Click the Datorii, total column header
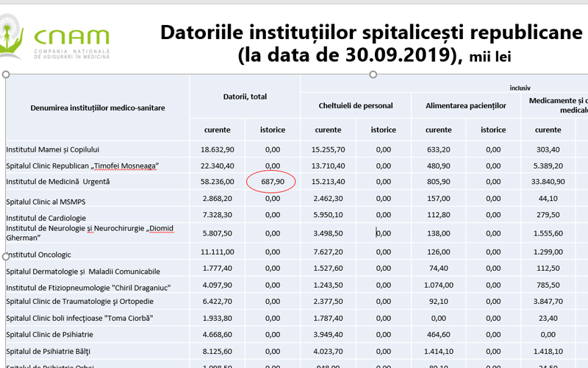 [245, 96]
